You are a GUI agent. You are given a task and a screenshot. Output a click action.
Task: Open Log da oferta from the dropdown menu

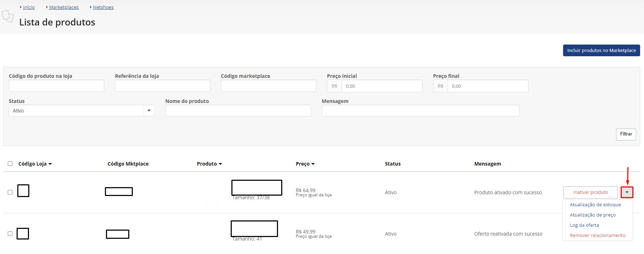[584, 225]
